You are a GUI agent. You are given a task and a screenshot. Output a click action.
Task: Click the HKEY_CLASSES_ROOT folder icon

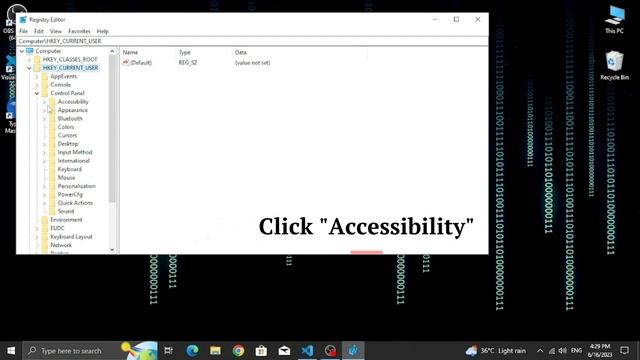point(37,60)
